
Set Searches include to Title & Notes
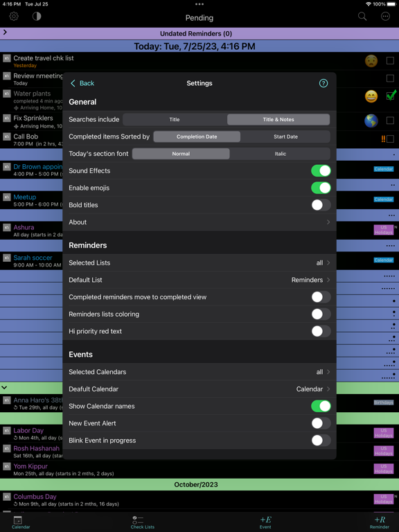pyautogui.click(x=278, y=119)
